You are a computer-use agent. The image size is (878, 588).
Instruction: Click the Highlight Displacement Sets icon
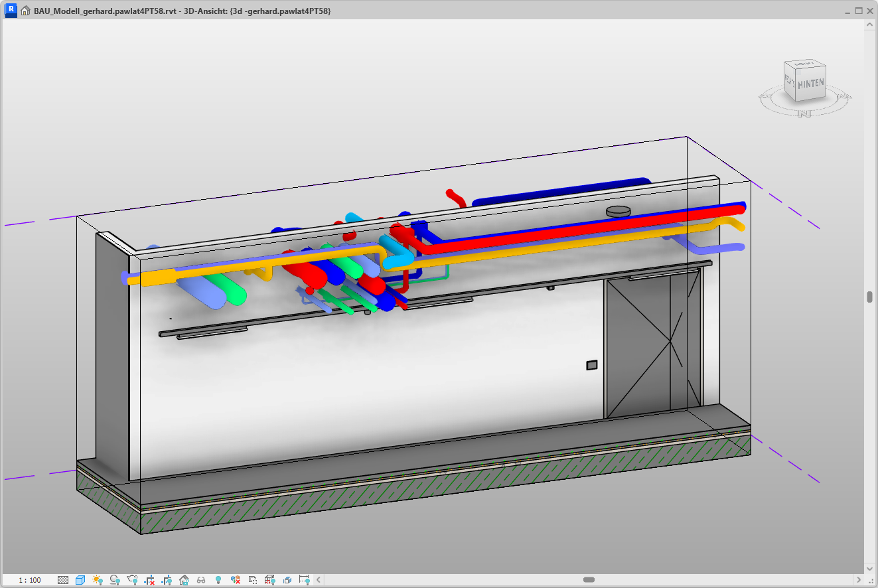(x=287, y=580)
